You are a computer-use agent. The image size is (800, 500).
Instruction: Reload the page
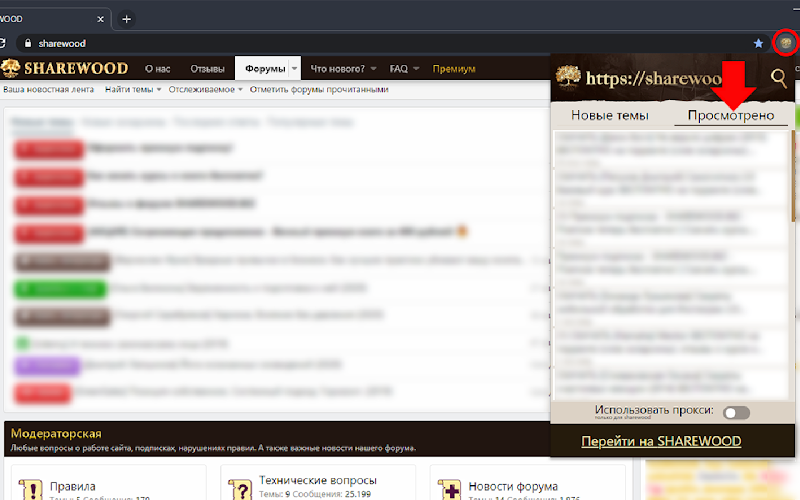2,43
